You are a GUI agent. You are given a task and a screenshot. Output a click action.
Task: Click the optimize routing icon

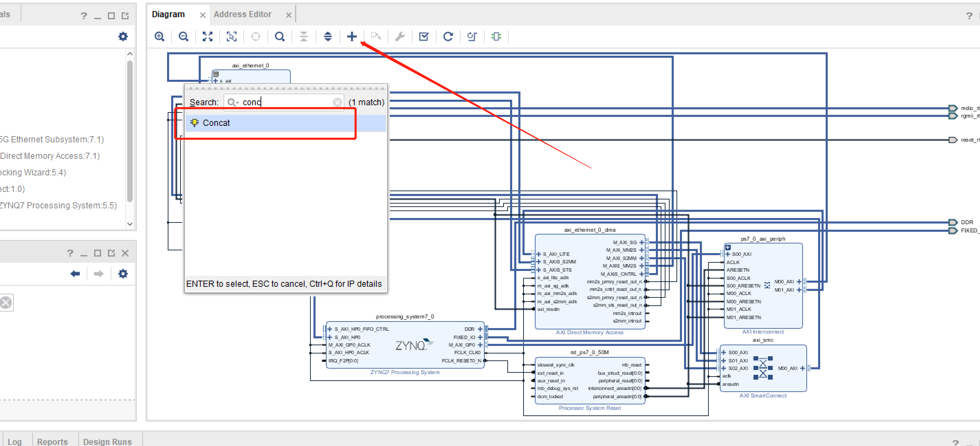click(x=472, y=36)
